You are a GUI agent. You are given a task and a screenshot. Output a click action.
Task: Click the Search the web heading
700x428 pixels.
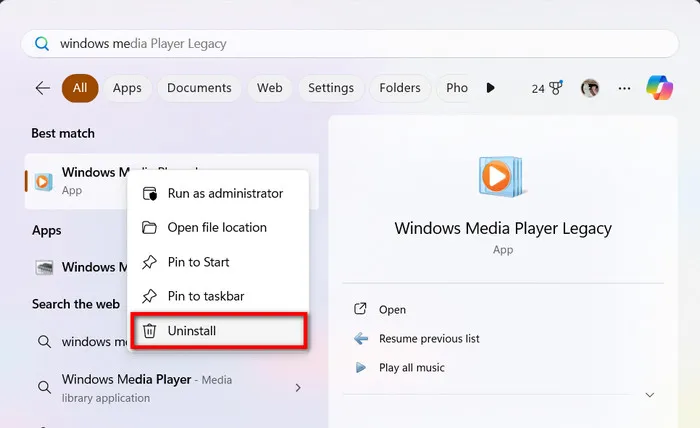[76, 304]
